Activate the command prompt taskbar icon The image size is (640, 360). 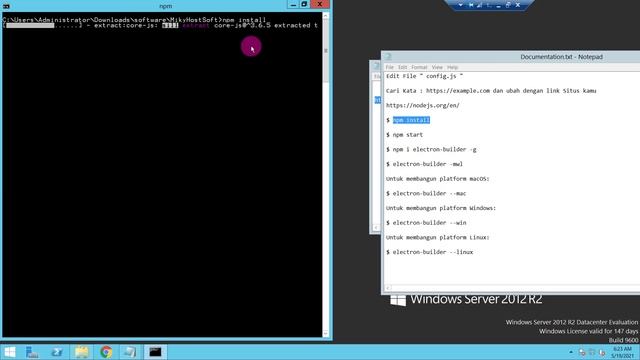[x=155, y=352]
